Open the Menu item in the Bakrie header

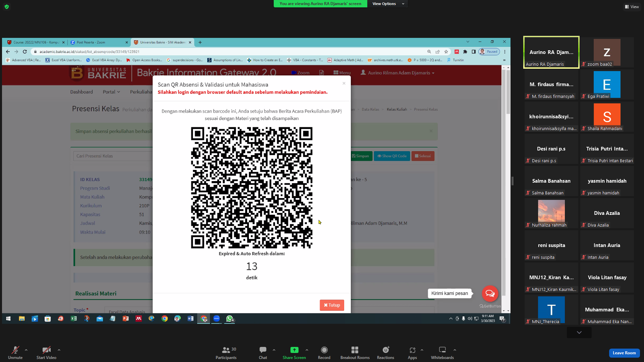(x=342, y=73)
